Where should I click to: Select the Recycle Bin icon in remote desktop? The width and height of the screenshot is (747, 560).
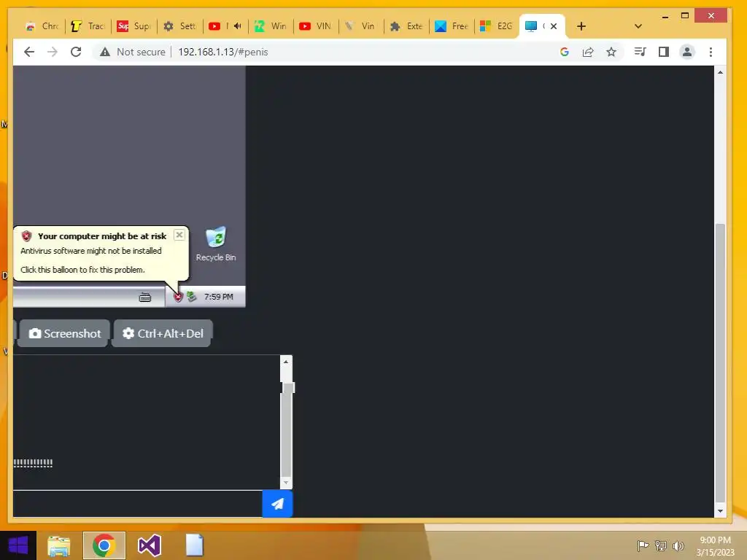tap(216, 244)
